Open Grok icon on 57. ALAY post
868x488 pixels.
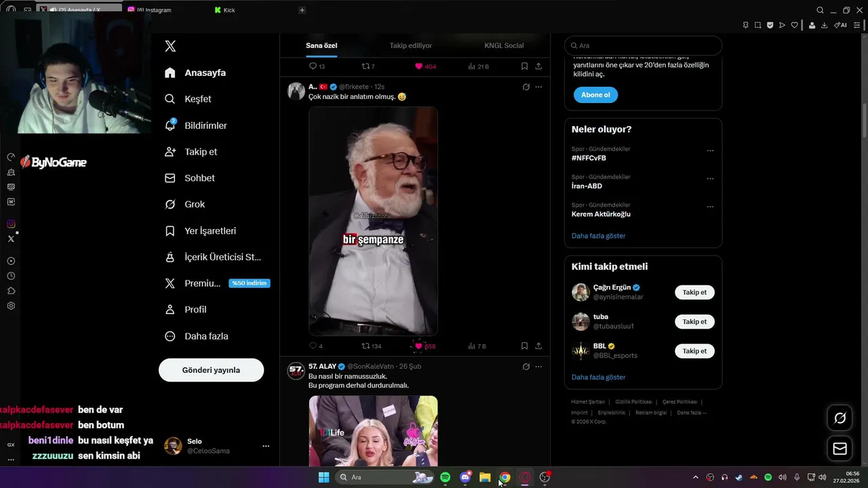click(526, 367)
